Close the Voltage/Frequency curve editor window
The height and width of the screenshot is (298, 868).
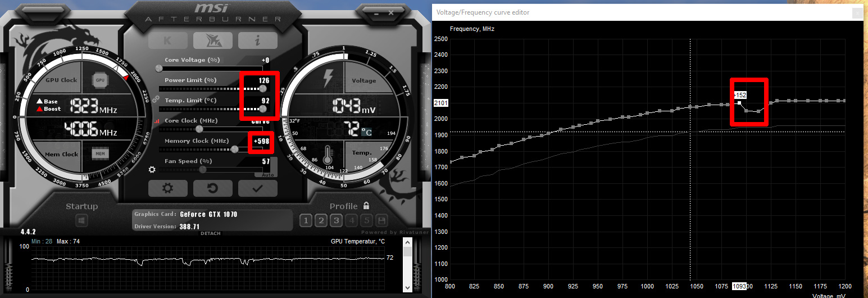point(856,12)
